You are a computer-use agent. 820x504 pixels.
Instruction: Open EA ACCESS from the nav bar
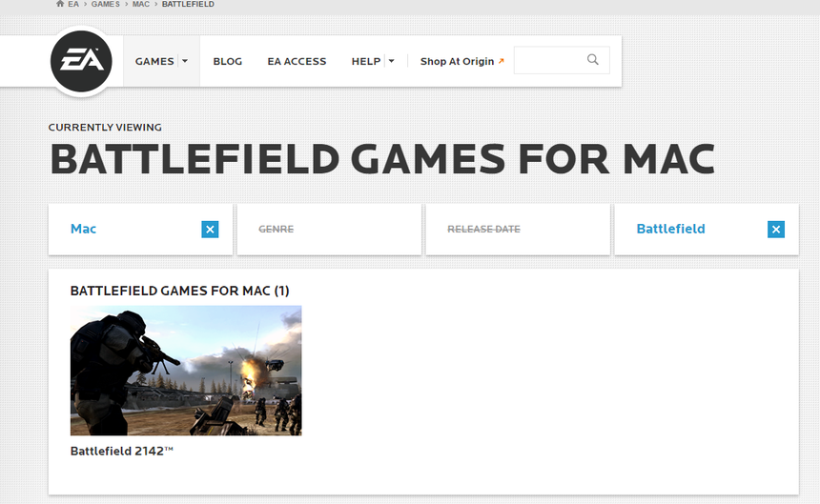[297, 61]
